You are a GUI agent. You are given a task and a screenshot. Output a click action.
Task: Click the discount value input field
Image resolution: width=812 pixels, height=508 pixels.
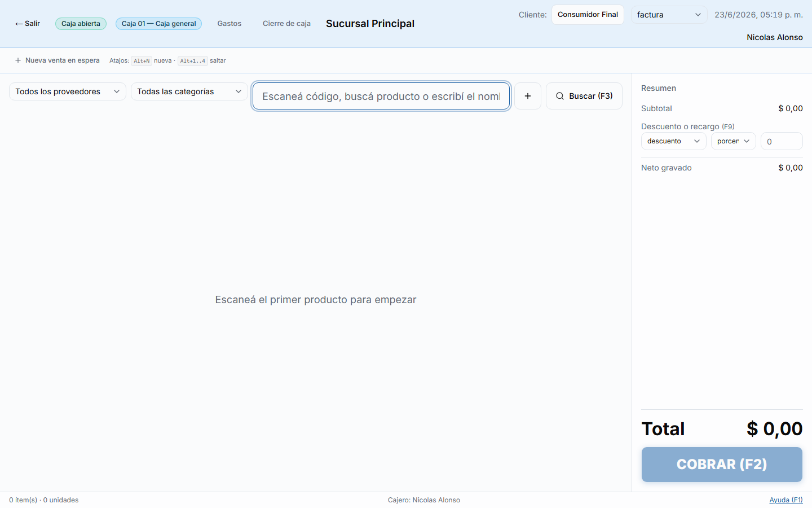click(782, 141)
